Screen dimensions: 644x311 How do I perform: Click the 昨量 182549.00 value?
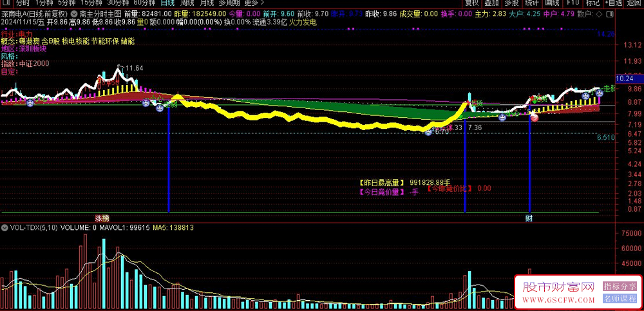click(200, 14)
